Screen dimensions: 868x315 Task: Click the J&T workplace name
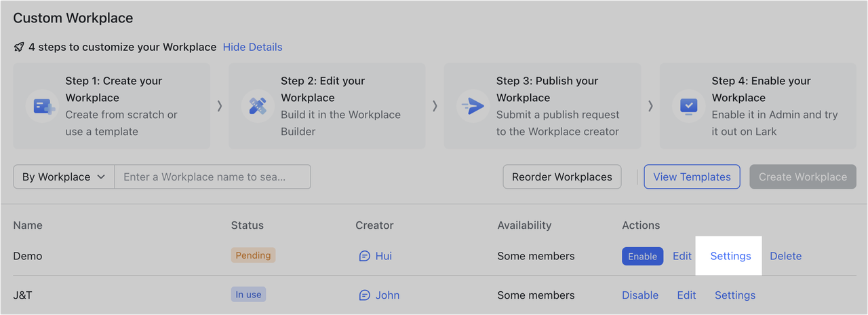pyautogui.click(x=24, y=295)
